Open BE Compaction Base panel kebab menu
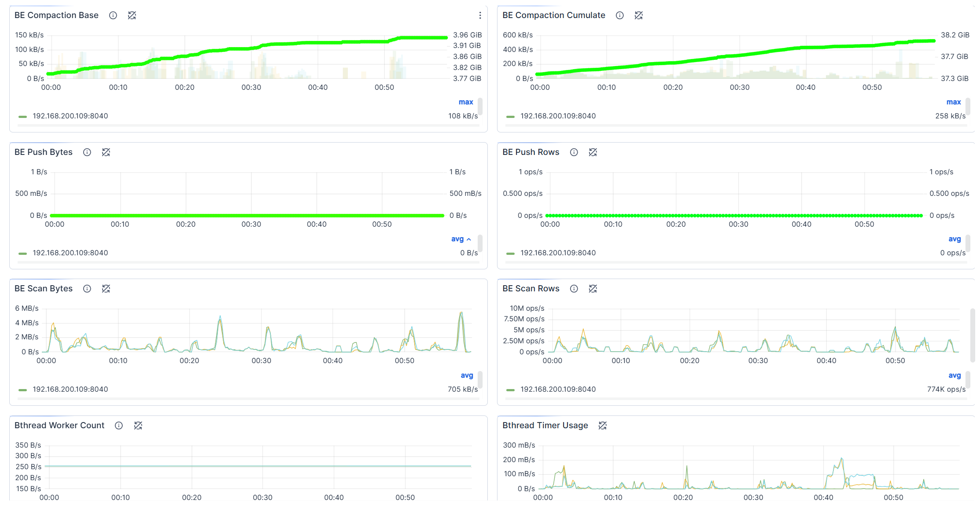 (x=480, y=15)
